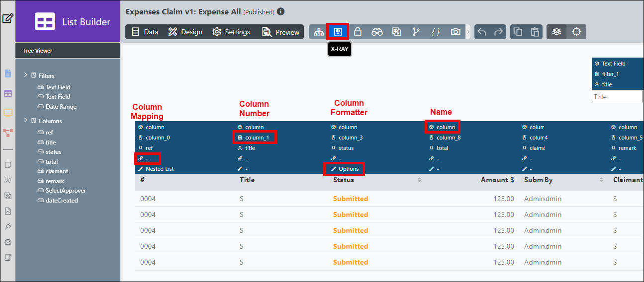Collapse the Columns tree node
644x282 pixels.
point(26,120)
